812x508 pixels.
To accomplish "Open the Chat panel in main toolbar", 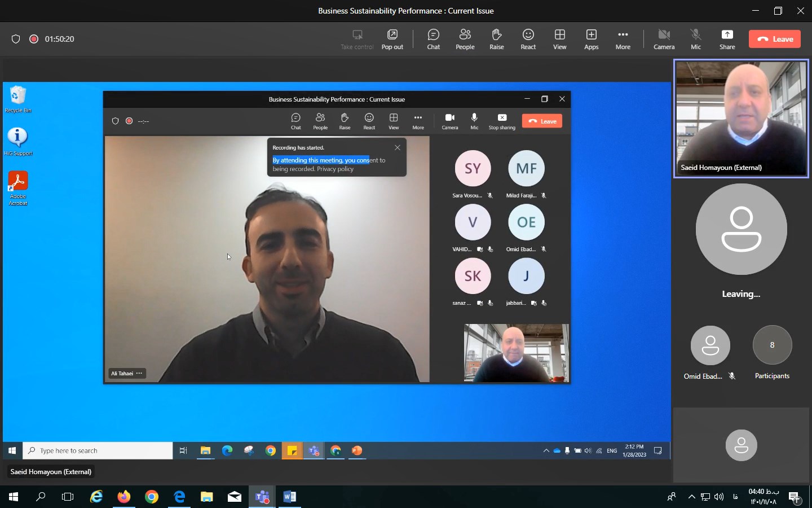I will click(x=433, y=39).
